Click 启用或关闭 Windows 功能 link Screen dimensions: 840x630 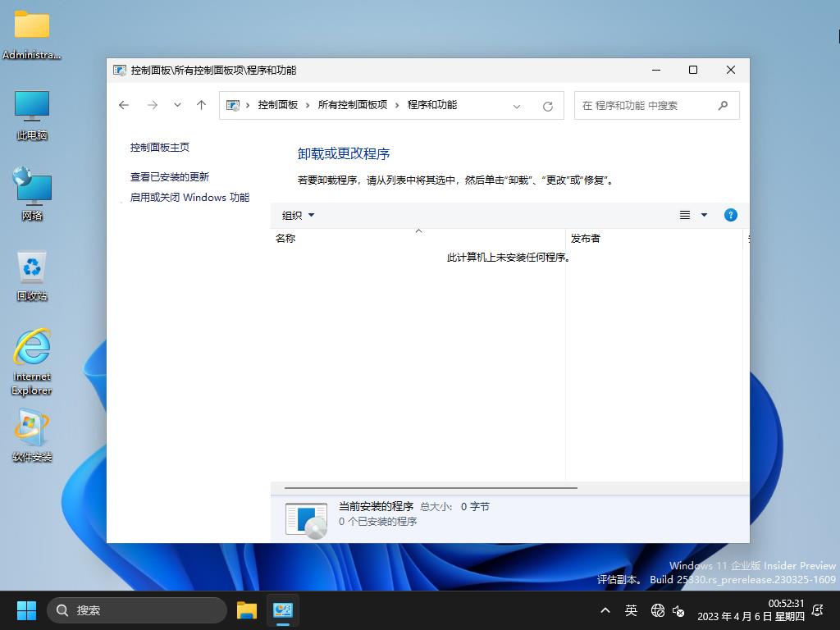coord(189,197)
